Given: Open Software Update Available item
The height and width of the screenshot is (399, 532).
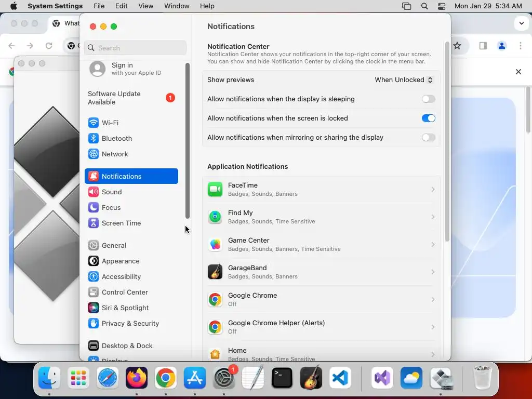Looking at the screenshot, I should click(x=131, y=98).
